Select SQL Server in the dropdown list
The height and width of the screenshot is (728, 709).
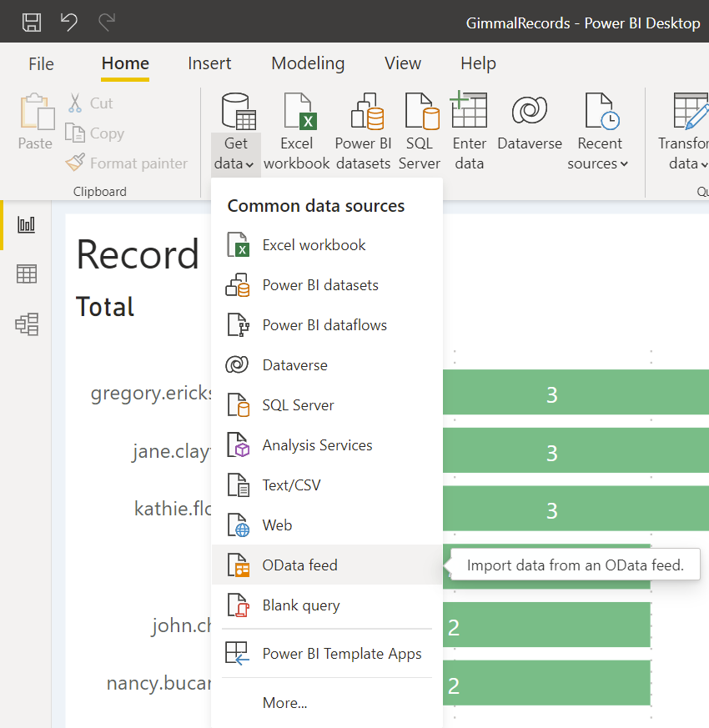(327, 404)
